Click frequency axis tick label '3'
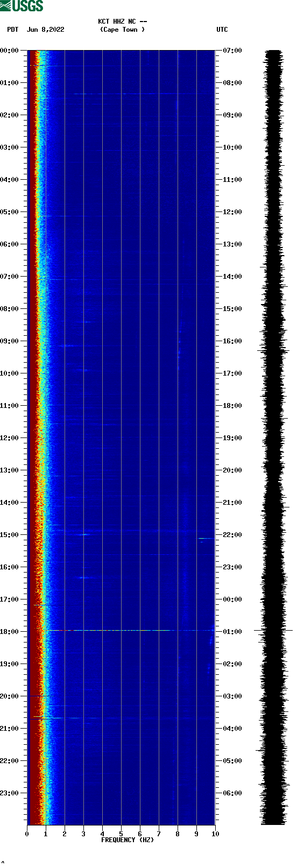 83,834
